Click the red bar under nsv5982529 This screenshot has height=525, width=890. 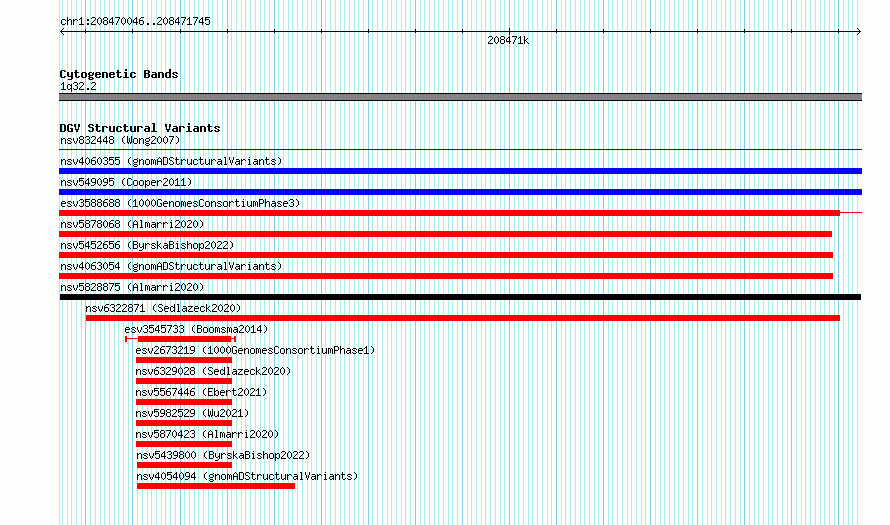tap(184, 423)
